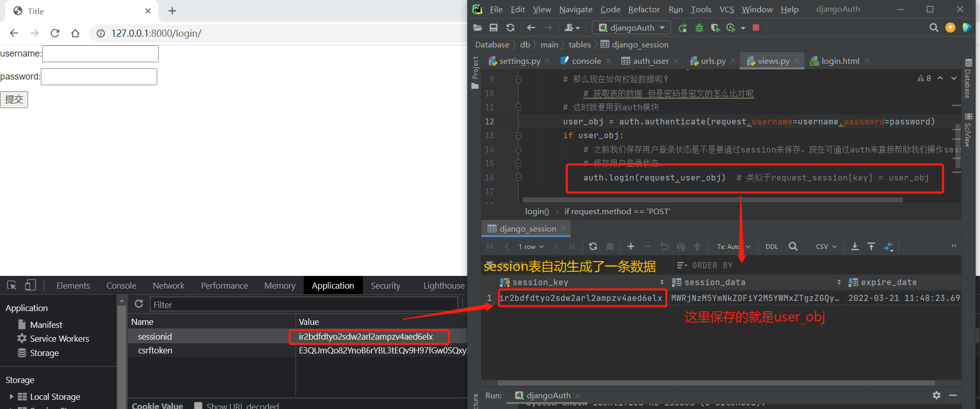
Task: Click the Save All floppy disk icon
Action: coord(494,28)
